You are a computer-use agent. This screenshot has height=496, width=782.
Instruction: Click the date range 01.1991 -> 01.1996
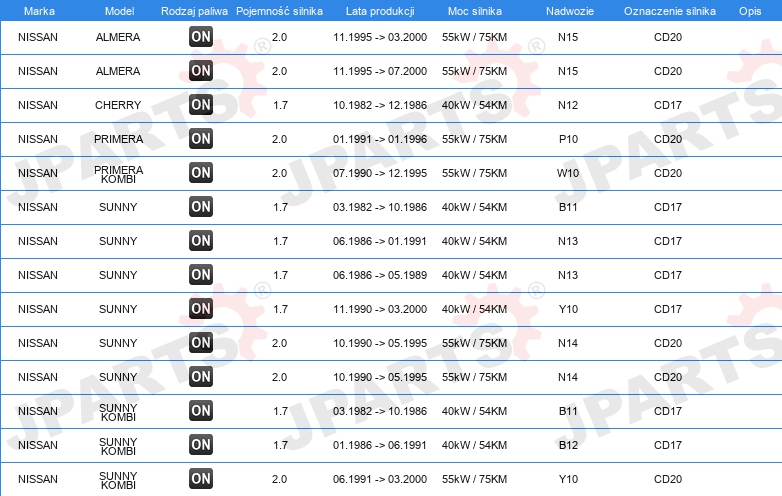click(x=380, y=139)
